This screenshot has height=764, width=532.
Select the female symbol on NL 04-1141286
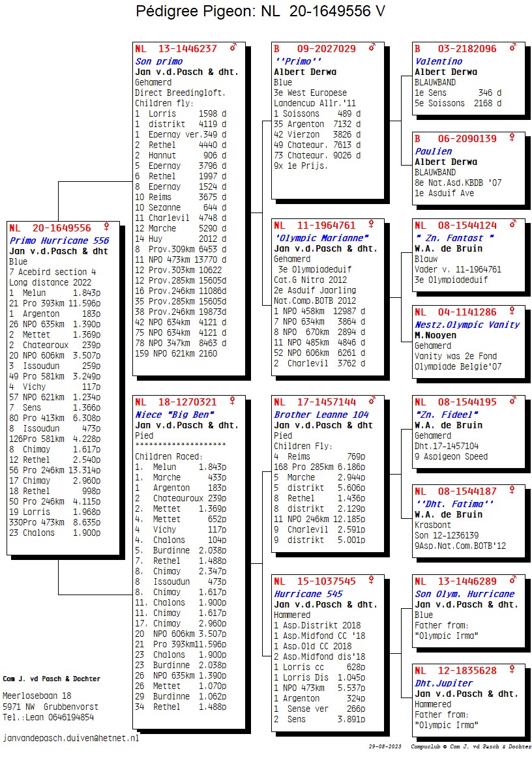(x=512, y=312)
